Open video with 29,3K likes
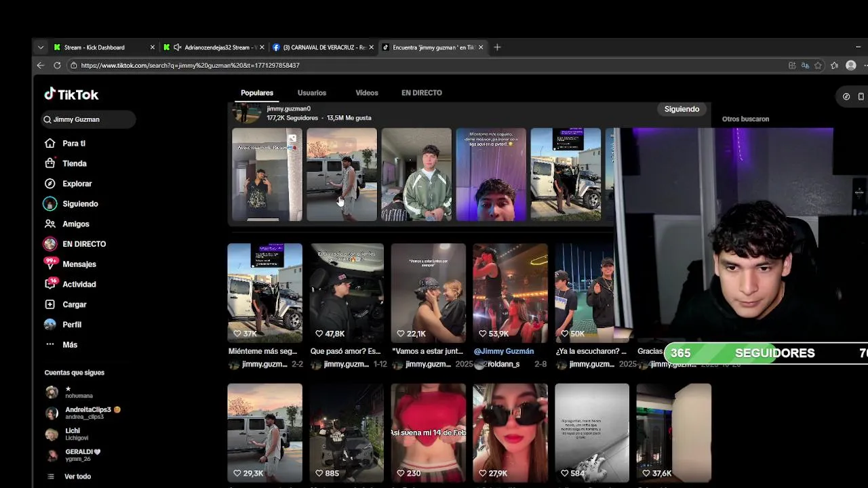Screen dimensions: 868x488 pos(264,432)
